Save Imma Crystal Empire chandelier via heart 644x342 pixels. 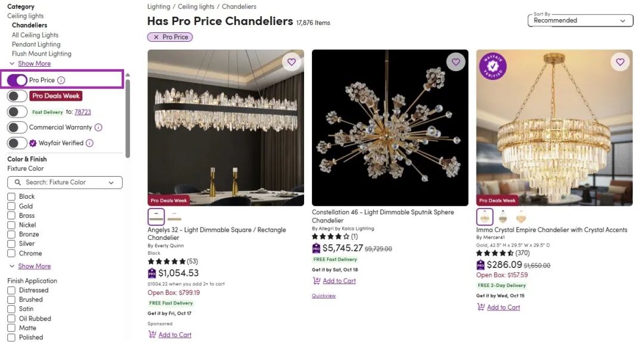coord(620,62)
